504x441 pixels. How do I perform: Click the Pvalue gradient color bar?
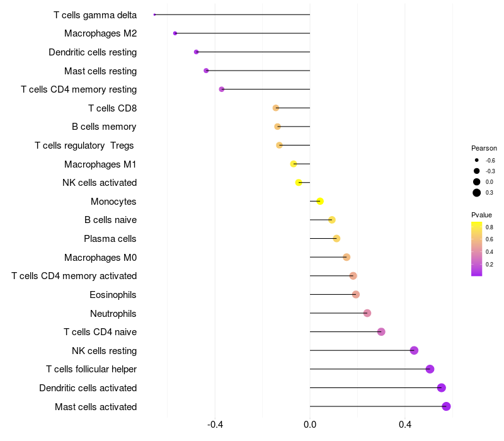pos(476,249)
